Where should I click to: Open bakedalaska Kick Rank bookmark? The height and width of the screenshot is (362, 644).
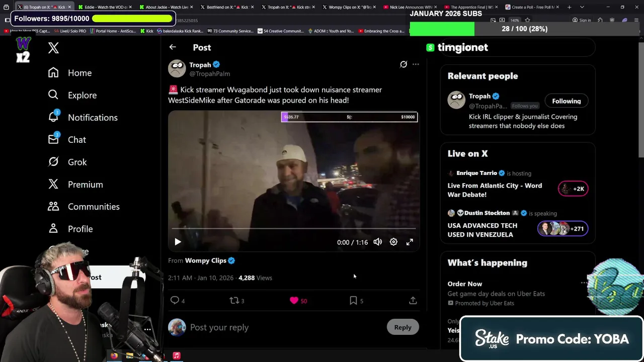pyautogui.click(x=180, y=31)
